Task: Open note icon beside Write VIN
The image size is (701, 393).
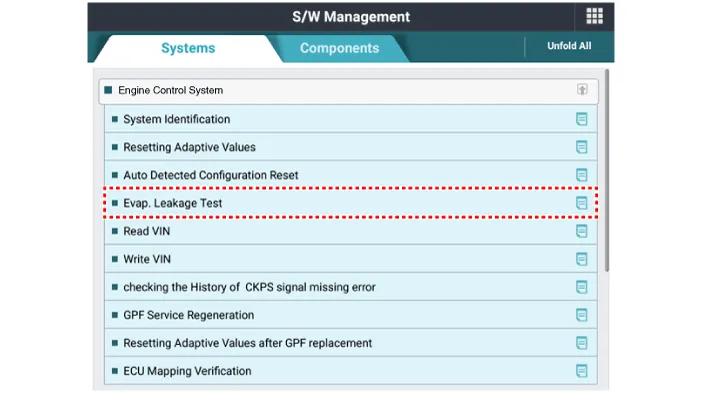Action: [581, 259]
